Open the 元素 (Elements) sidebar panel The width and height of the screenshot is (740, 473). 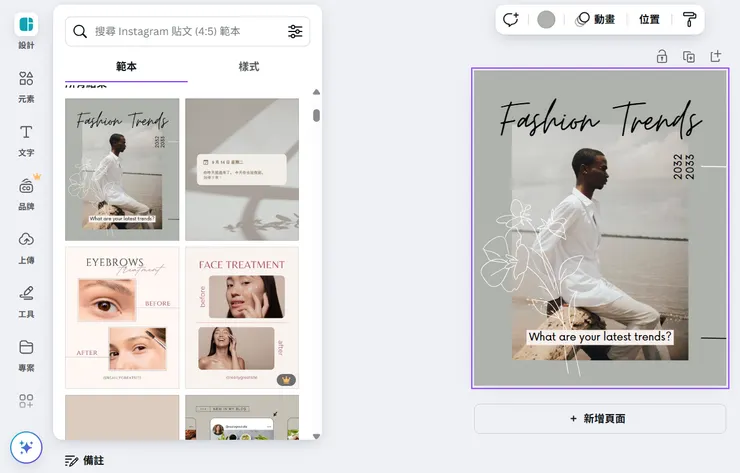[26, 87]
